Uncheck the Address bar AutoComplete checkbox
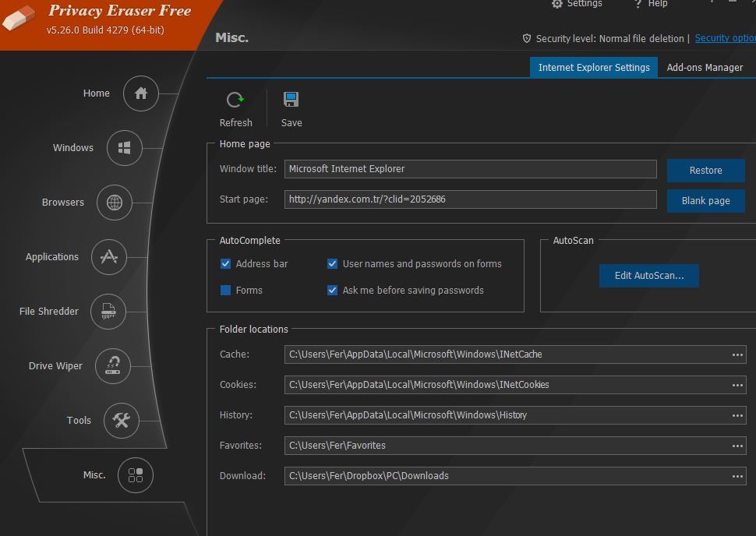756x536 pixels. pyautogui.click(x=225, y=263)
